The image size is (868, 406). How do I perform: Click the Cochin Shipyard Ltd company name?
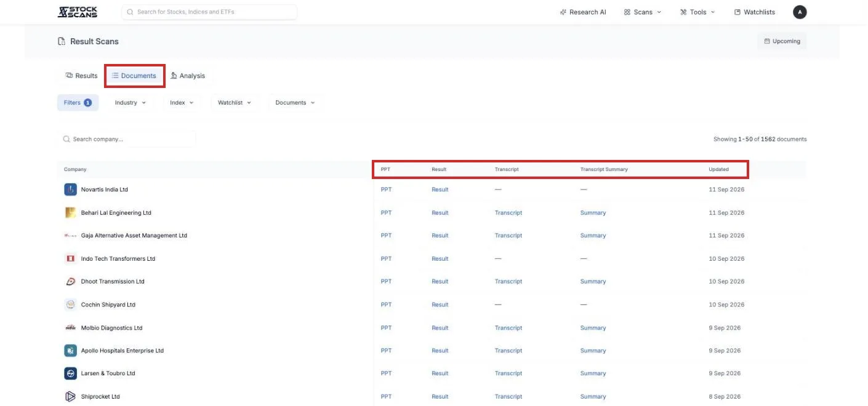pyautogui.click(x=108, y=304)
